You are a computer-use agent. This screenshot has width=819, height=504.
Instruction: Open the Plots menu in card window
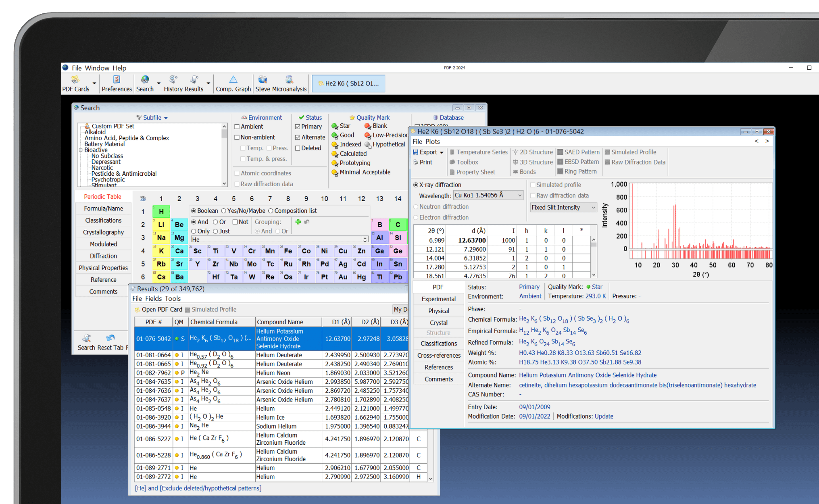[432, 142]
